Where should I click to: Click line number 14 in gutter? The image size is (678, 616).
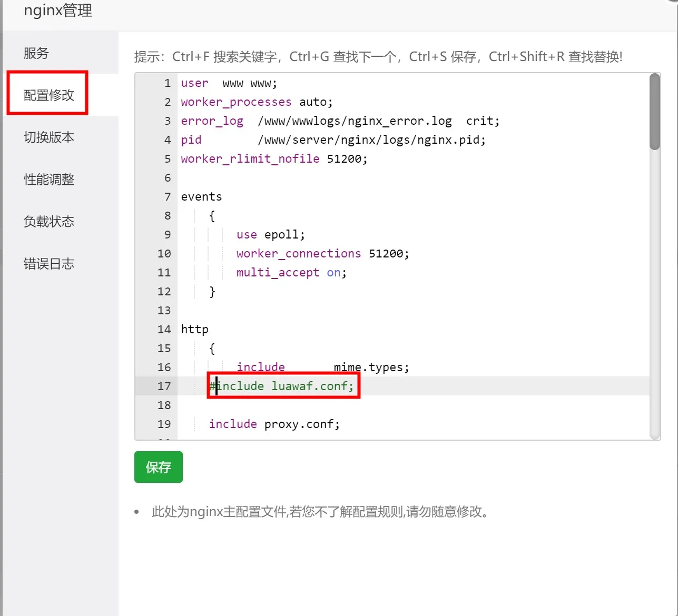[164, 330]
